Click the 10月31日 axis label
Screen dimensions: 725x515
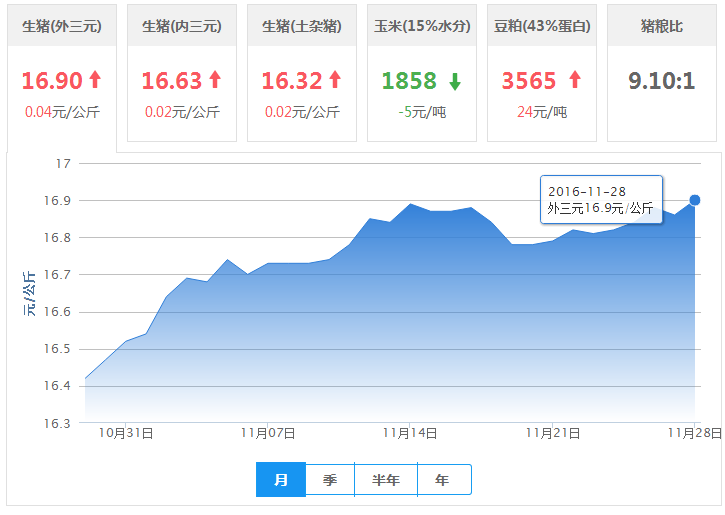tap(126, 433)
